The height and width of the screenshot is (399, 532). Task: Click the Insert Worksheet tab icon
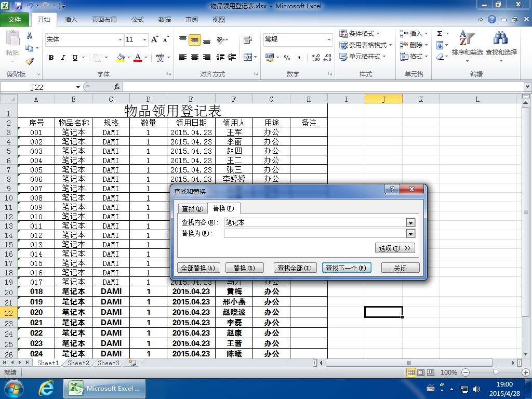coord(132,363)
